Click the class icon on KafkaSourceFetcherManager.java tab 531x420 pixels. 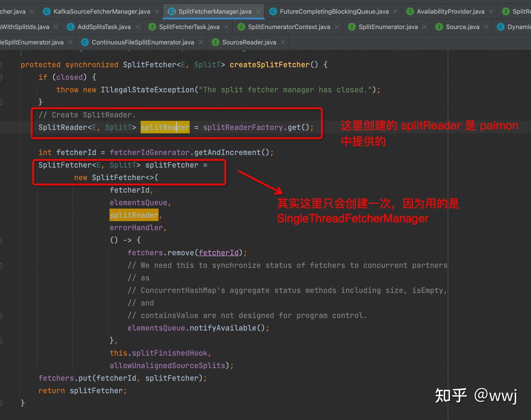tap(47, 11)
